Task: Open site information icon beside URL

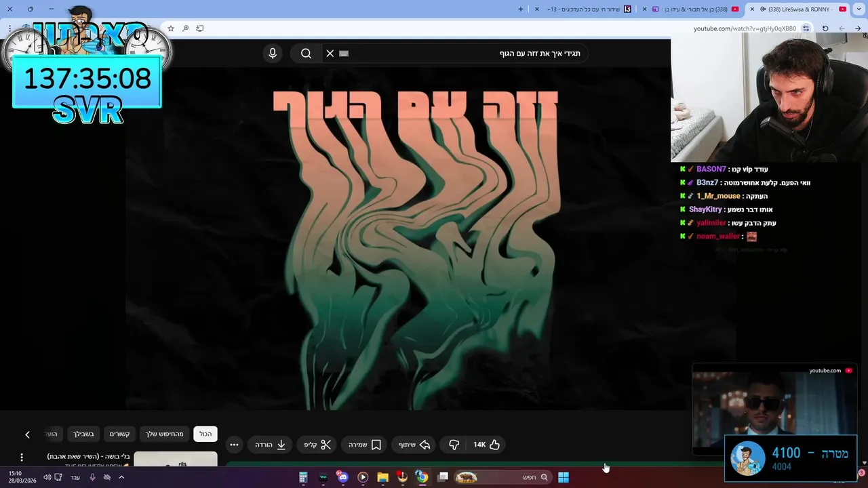Action: [x=806, y=28]
